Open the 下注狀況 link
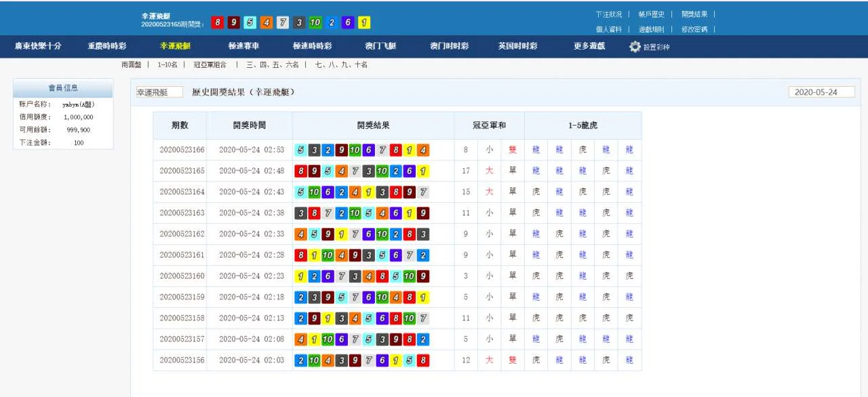 [608, 14]
